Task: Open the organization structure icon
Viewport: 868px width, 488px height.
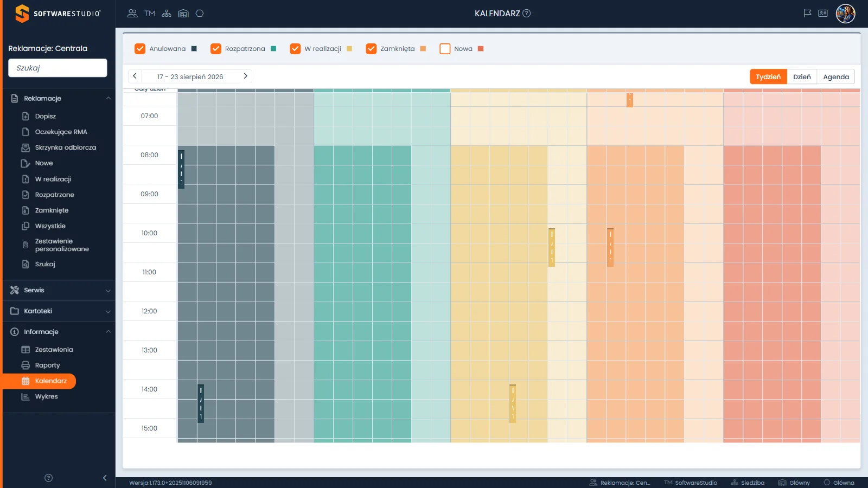Action: click(x=167, y=14)
